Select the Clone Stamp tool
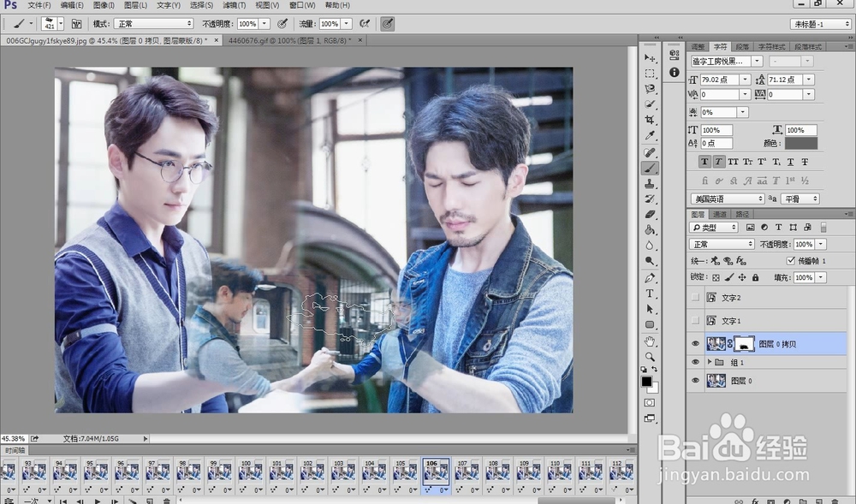Screen dimensions: 856x504 (649, 184)
